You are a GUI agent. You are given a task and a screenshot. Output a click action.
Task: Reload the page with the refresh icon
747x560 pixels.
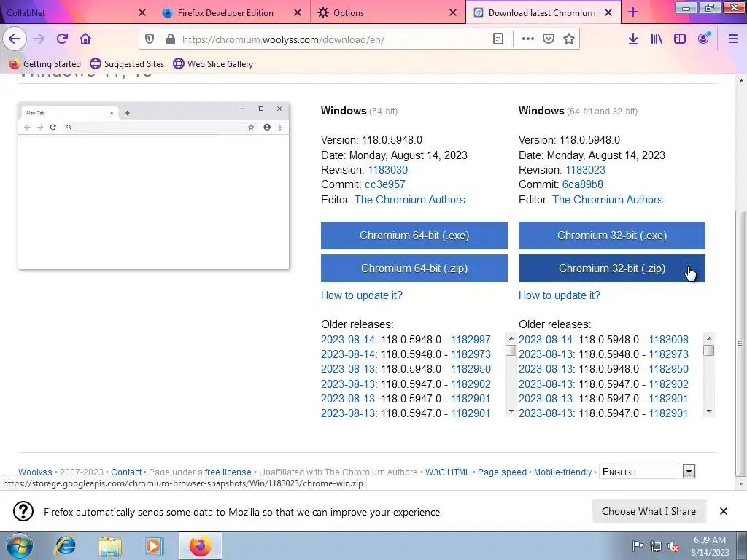[62, 39]
